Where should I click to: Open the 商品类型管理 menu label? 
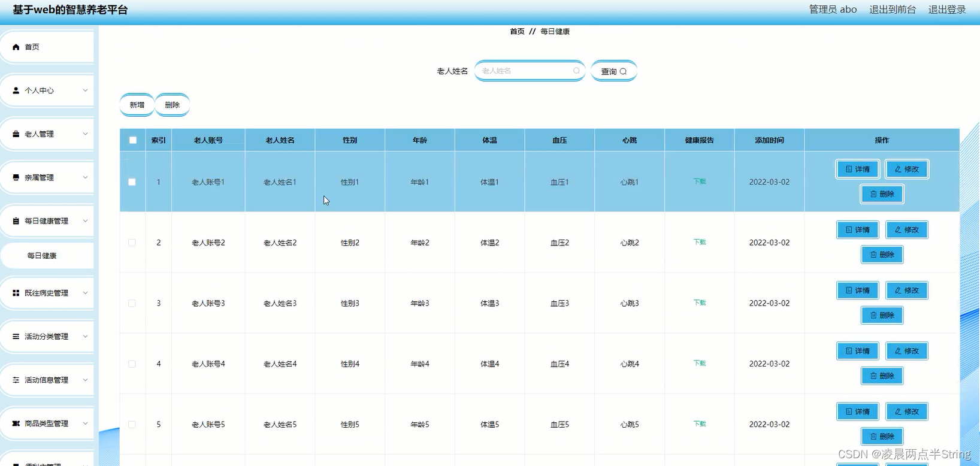click(x=46, y=423)
